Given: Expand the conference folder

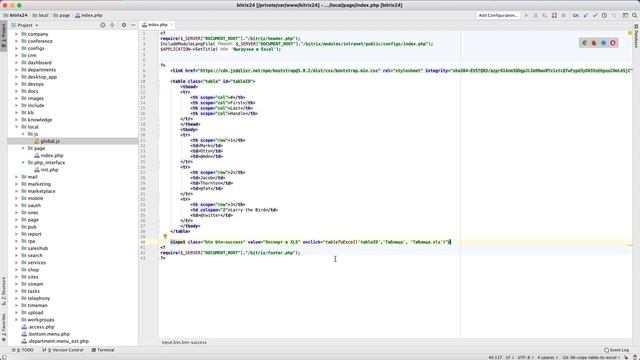Looking at the screenshot, I should [17, 41].
